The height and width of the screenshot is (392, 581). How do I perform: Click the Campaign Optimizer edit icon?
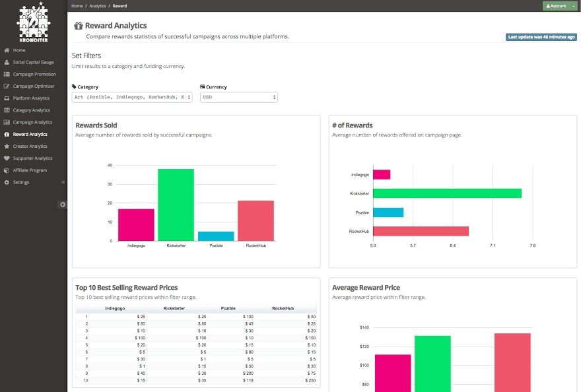click(7, 86)
